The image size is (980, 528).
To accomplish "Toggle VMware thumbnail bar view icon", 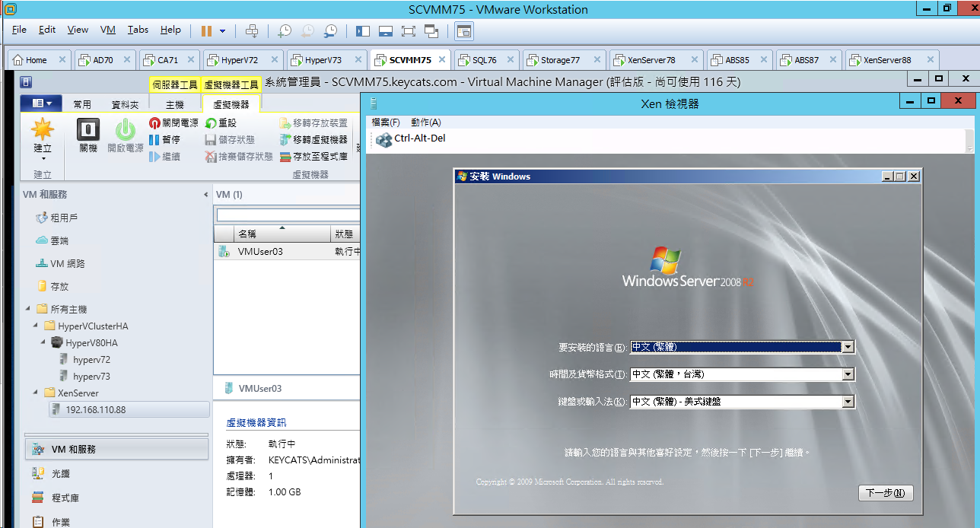I will coord(385,30).
